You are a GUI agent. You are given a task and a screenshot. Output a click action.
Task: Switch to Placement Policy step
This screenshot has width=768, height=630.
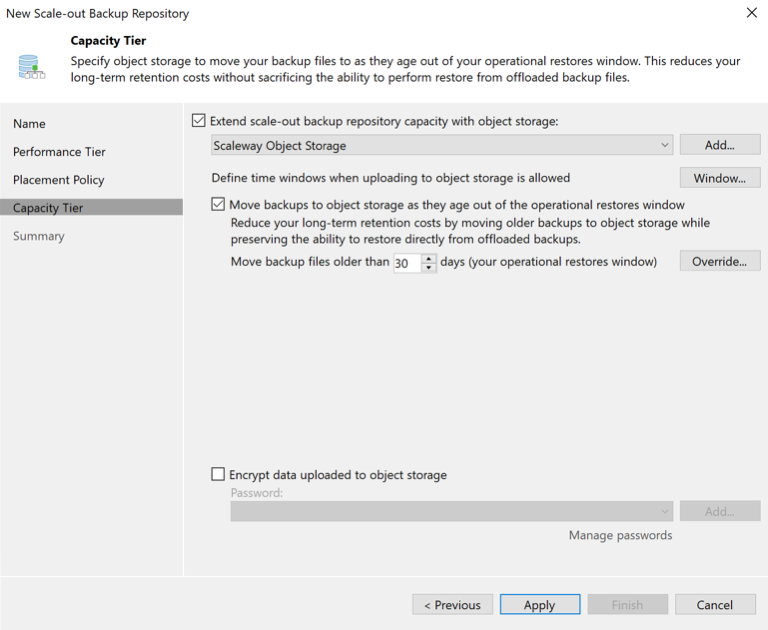58,180
